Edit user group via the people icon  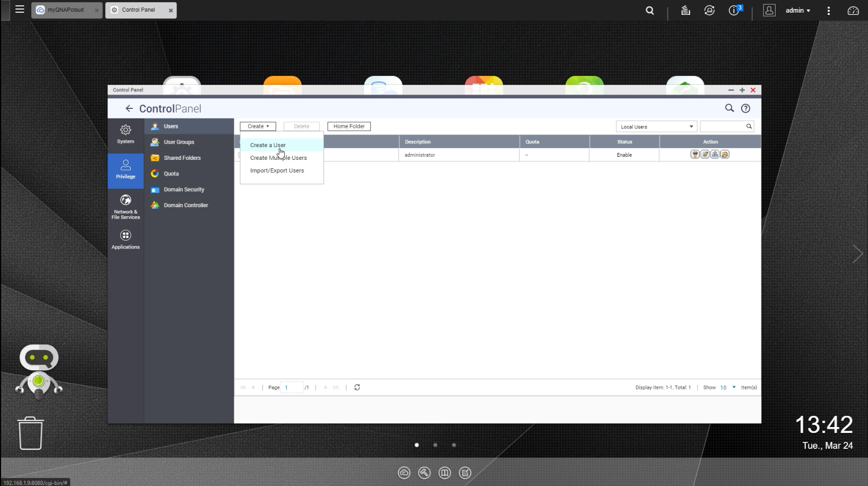pyautogui.click(x=715, y=155)
